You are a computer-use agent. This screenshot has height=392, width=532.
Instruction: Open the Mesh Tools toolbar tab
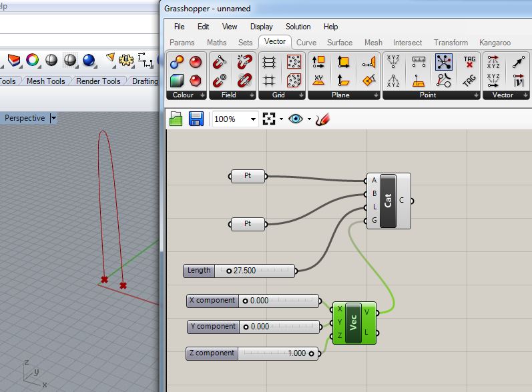click(x=46, y=81)
